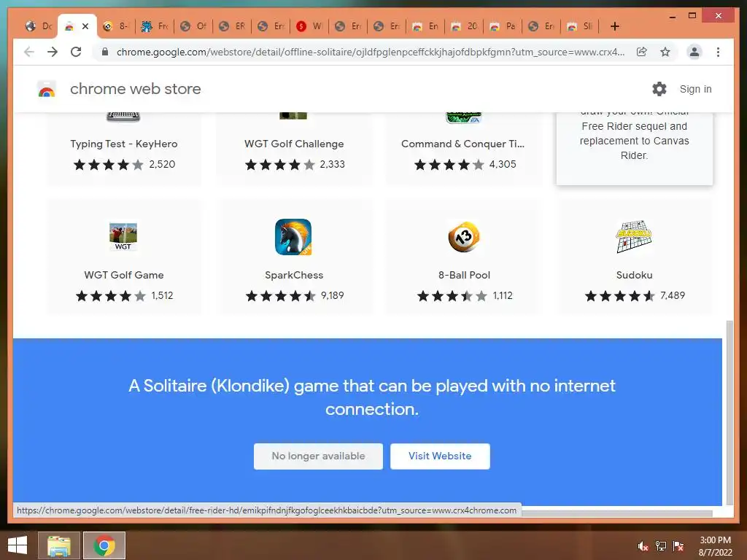This screenshot has height=560, width=747.
Task: Switch to the 'Fr' tab with blue figure icon
Action: tap(155, 26)
